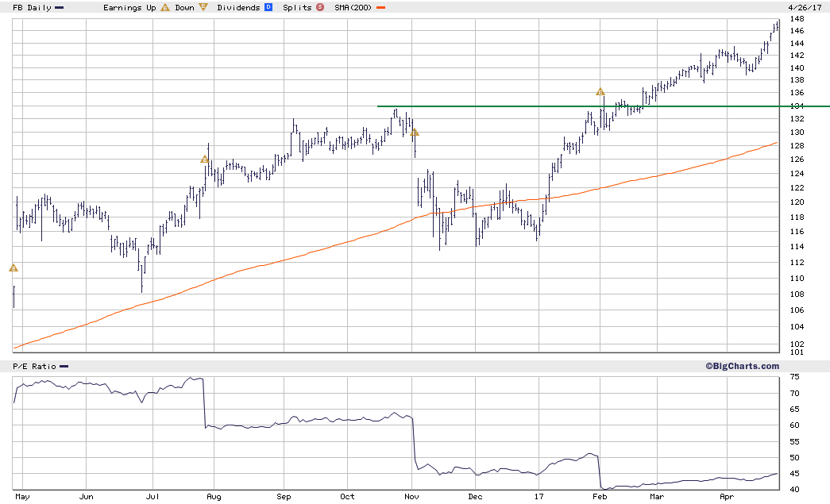This screenshot has width=830, height=504.
Task: Click the 45 P/E axis label
Action: click(794, 474)
